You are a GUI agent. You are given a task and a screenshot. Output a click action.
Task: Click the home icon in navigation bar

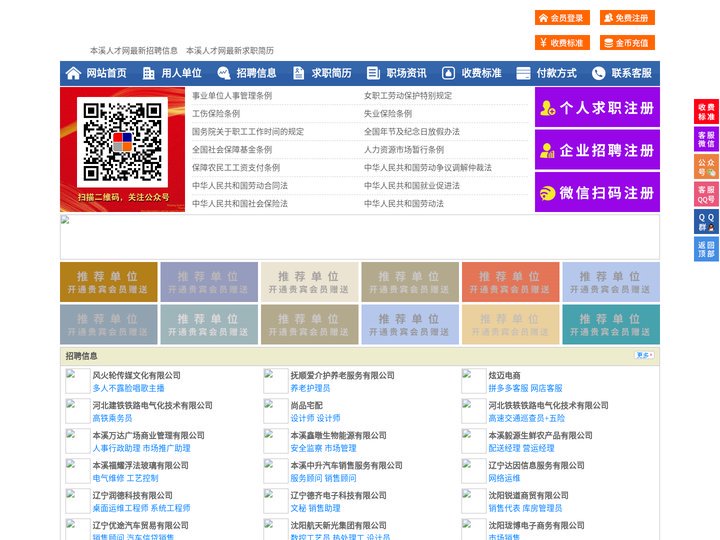click(x=73, y=73)
